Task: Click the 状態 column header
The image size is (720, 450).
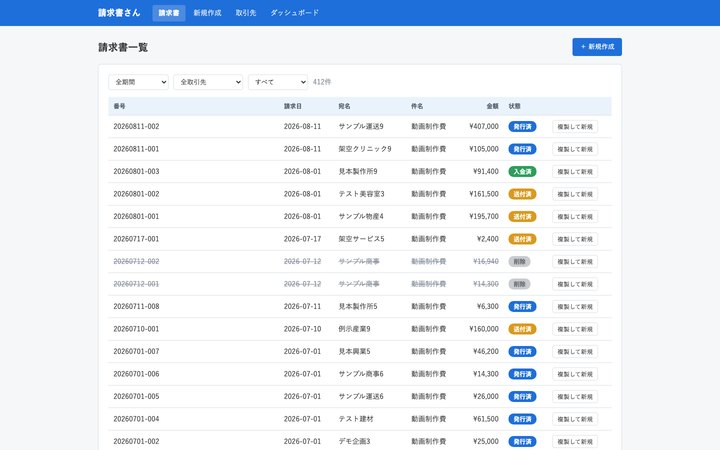Action: [x=514, y=106]
